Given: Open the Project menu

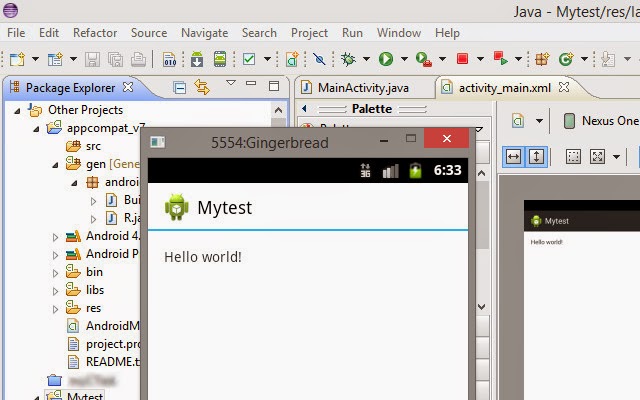Looking at the screenshot, I should (x=309, y=33).
